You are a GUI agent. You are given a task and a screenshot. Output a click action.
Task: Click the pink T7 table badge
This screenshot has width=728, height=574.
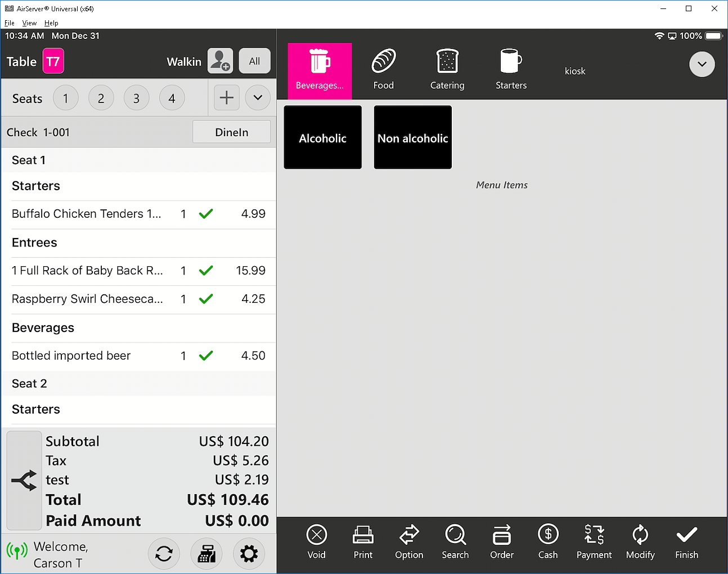(x=53, y=61)
